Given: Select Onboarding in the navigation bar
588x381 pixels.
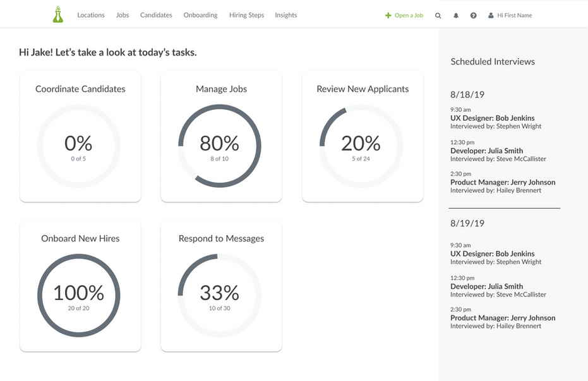Looking at the screenshot, I should (200, 15).
